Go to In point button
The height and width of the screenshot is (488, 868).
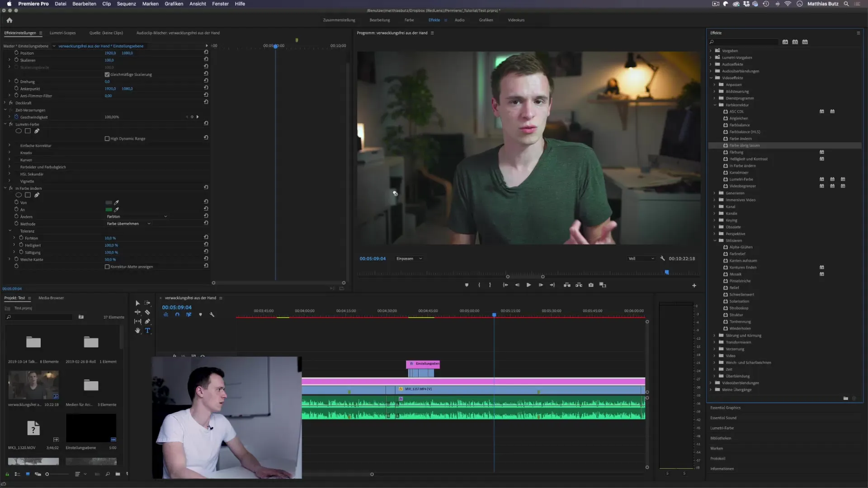505,285
